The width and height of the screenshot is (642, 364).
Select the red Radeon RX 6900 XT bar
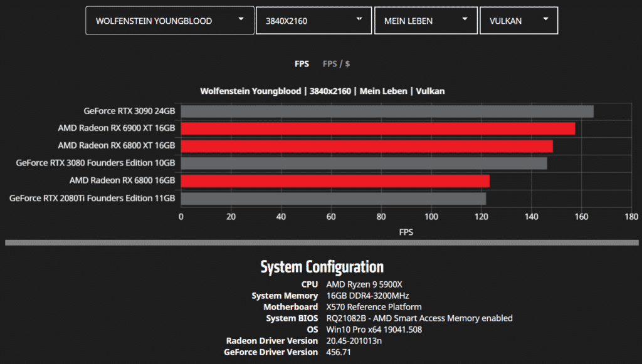[377, 128]
